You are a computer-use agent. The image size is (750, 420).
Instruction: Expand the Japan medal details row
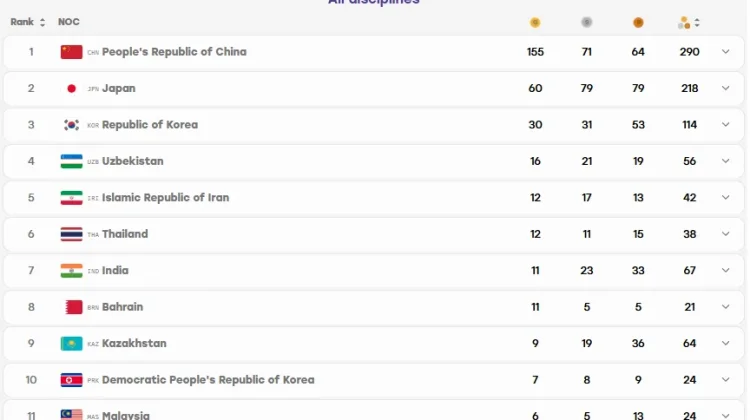(726, 88)
